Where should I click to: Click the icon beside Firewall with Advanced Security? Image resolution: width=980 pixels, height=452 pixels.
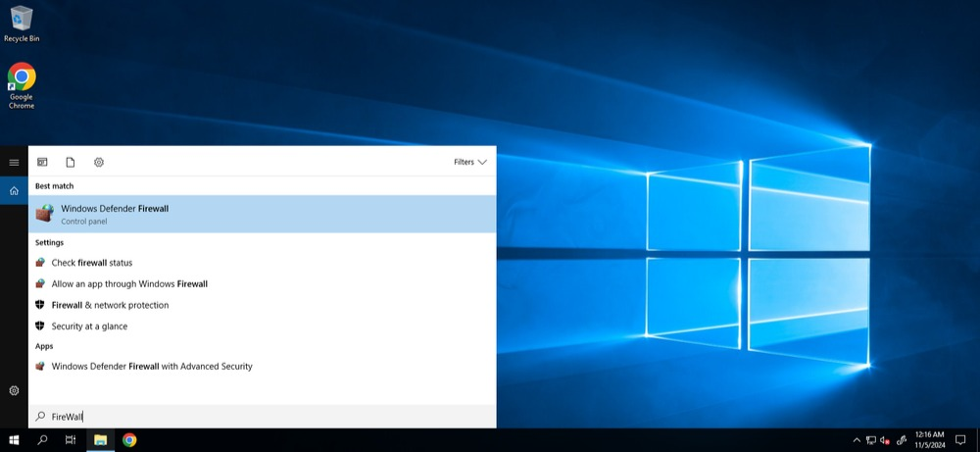[x=40, y=367]
